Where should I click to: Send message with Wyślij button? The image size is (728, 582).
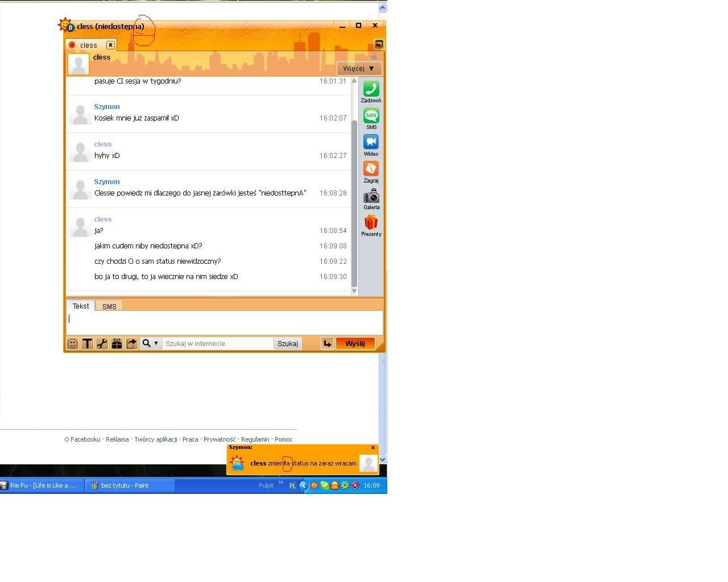355,343
